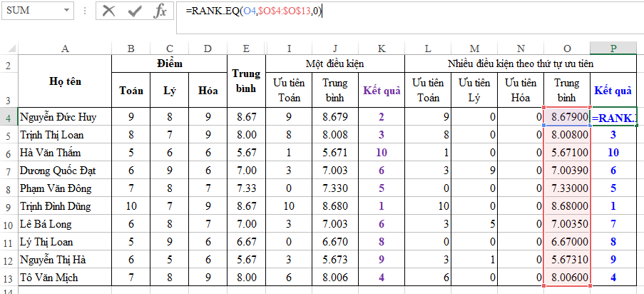This screenshot has width=644, height=294.
Task: Select the cell containing 8.67900
Action: pos(567,117)
